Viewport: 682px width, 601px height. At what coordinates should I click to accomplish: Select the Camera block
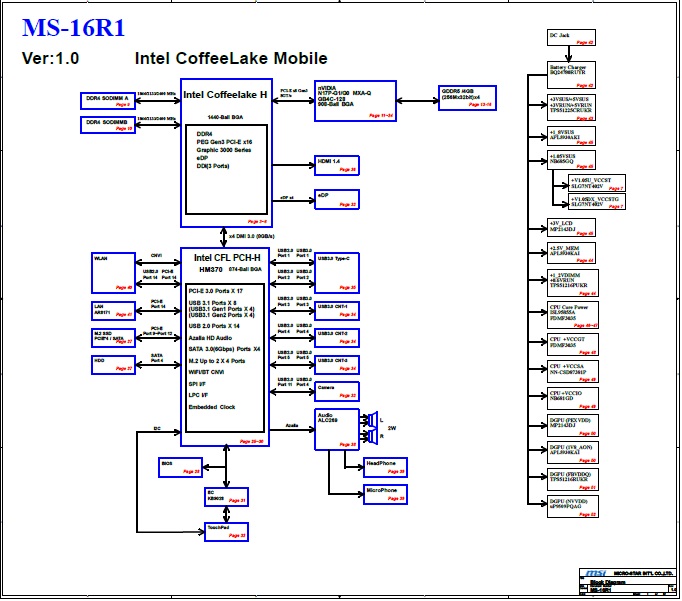click(337, 391)
